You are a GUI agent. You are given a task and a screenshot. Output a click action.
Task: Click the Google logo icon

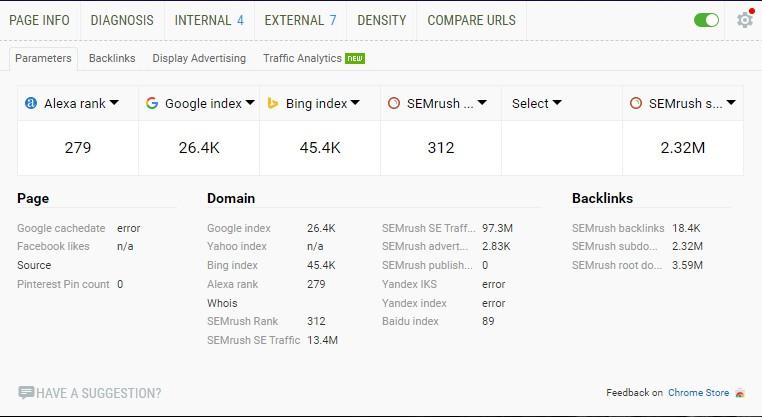[x=152, y=103]
